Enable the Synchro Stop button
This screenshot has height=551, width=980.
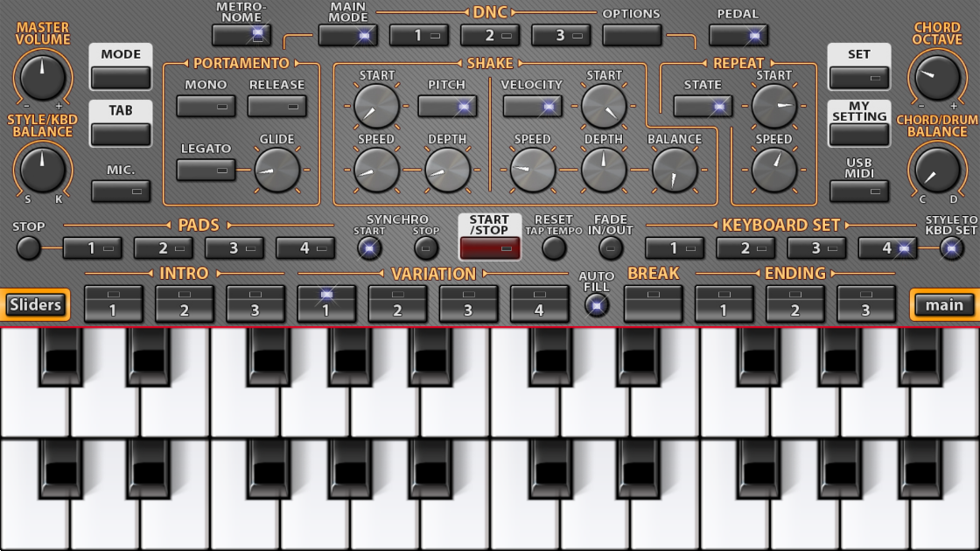(x=426, y=248)
